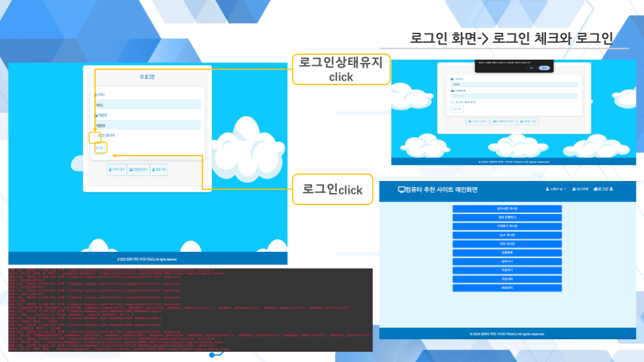Click the 로그인 button in the large login form
The width and height of the screenshot is (644, 362).
[x=99, y=147]
